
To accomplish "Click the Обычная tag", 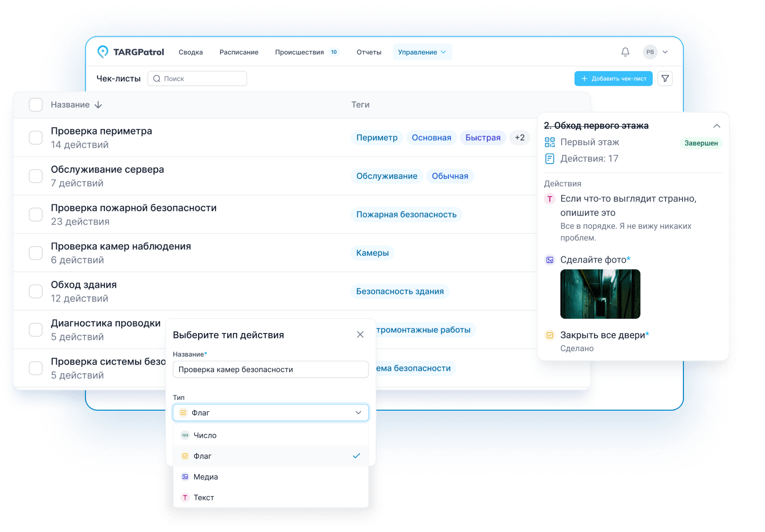I will click(450, 176).
